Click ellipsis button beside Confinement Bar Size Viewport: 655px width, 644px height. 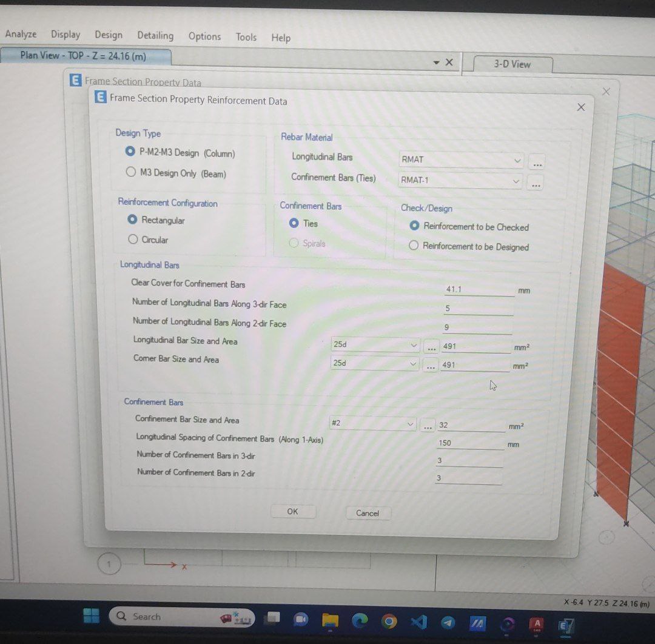[428, 426]
